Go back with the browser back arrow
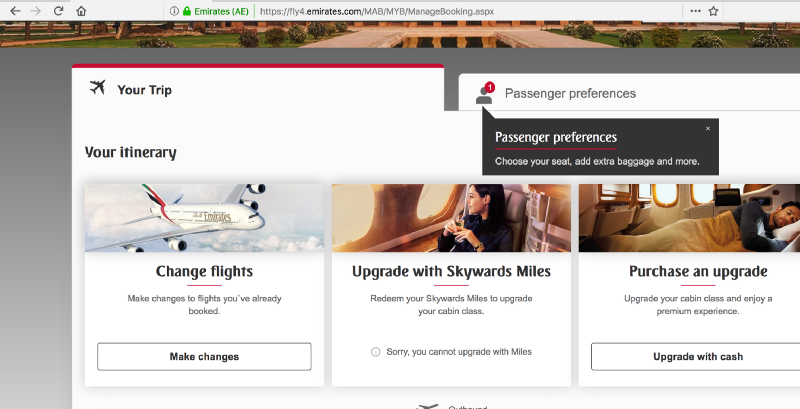 pyautogui.click(x=15, y=11)
